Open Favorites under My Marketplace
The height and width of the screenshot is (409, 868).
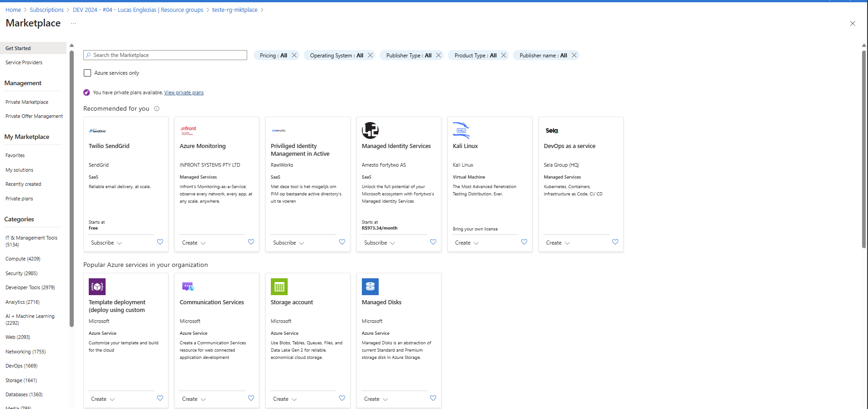[15, 155]
